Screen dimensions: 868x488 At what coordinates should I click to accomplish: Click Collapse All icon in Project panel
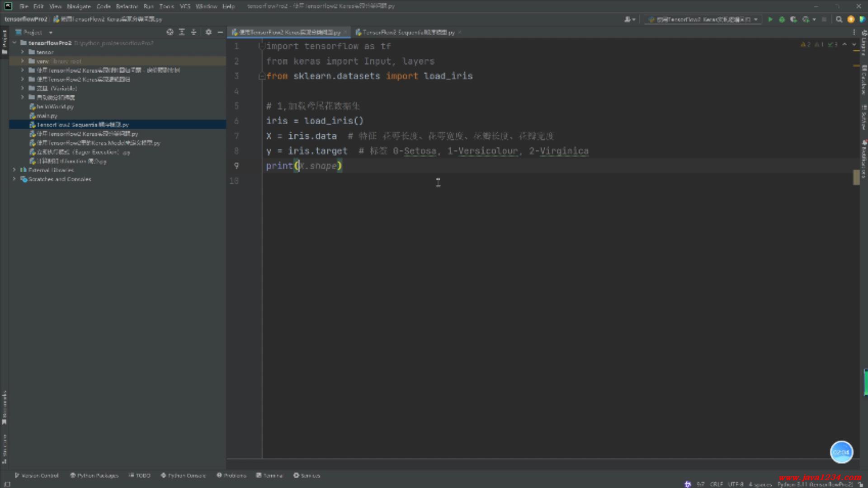click(193, 32)
